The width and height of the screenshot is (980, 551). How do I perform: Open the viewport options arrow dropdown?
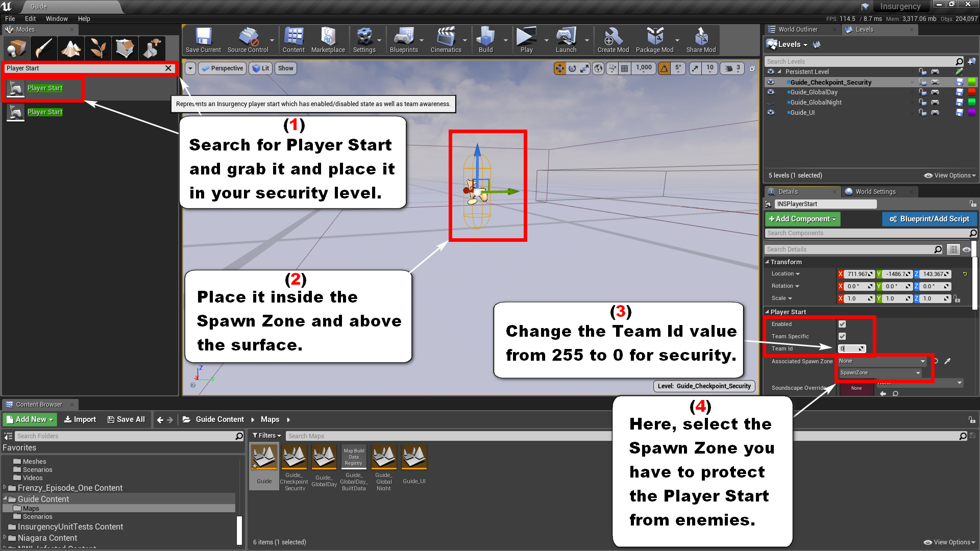click(190, 68)
